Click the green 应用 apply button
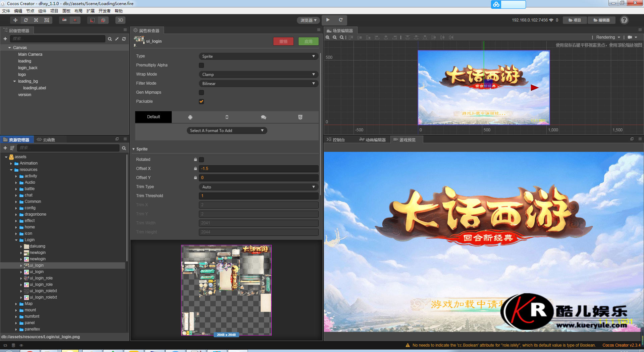The width and height of the screenshot is (644, 352). pos(309,41)
